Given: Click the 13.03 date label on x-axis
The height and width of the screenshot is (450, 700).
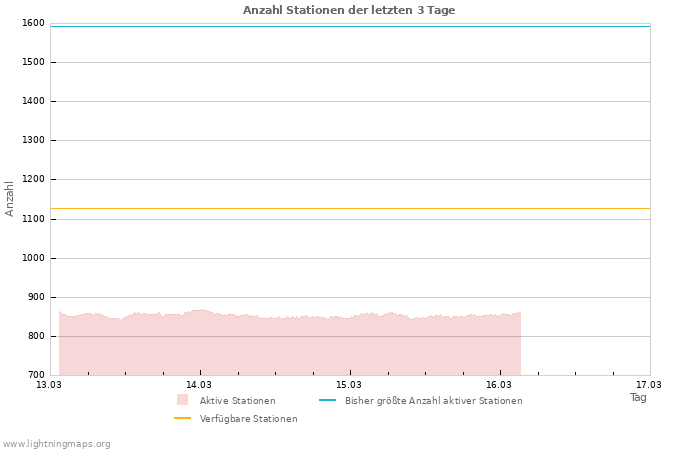Looking at the screenshot, I should 49,384.
